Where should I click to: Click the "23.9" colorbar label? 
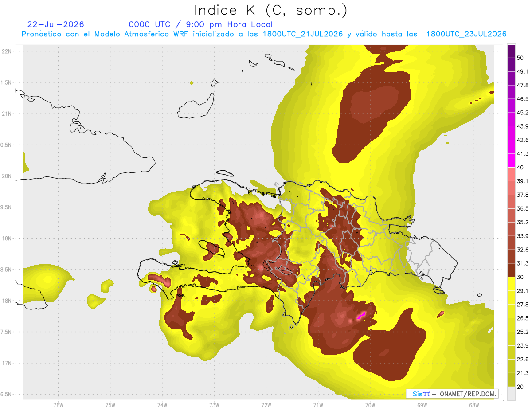click(523, 345)
